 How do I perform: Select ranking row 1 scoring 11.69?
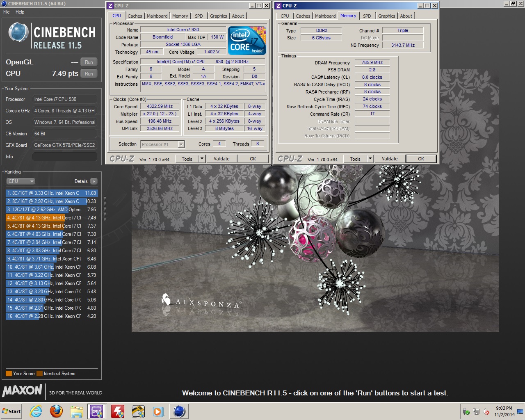click(52, 193)
